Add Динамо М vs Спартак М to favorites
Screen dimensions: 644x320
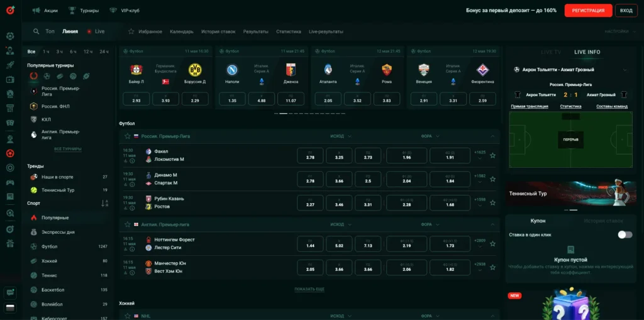(492, 179)
